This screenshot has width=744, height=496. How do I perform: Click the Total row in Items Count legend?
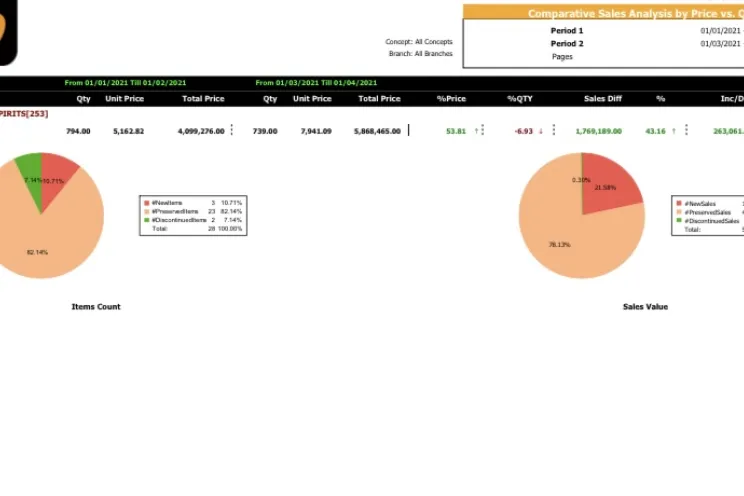click(x=197, y=229)
